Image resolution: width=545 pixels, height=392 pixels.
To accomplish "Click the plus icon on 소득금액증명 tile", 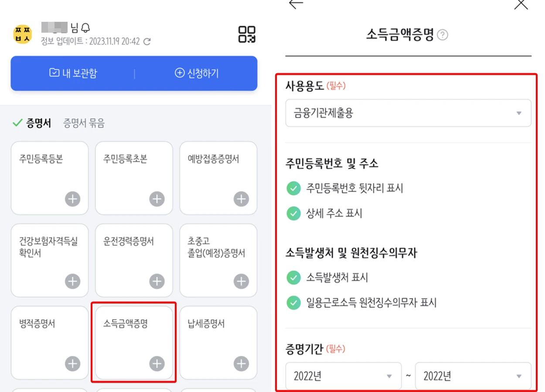I will coord(157,363).
